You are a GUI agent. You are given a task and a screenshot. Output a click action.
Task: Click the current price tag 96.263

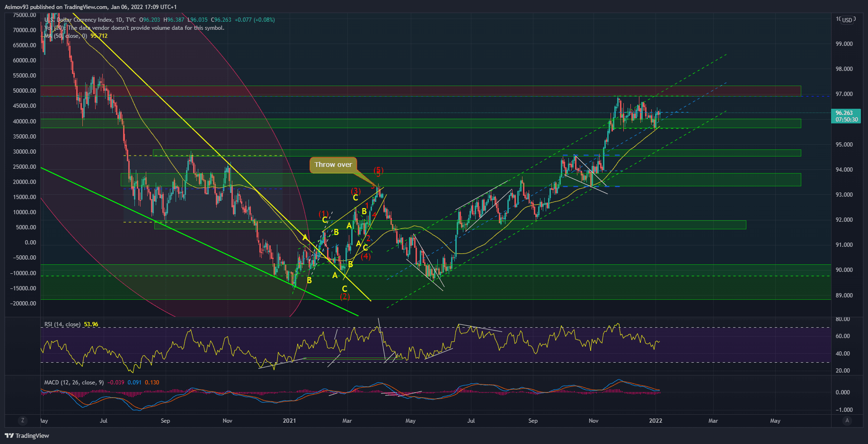[x=844, y=113]
